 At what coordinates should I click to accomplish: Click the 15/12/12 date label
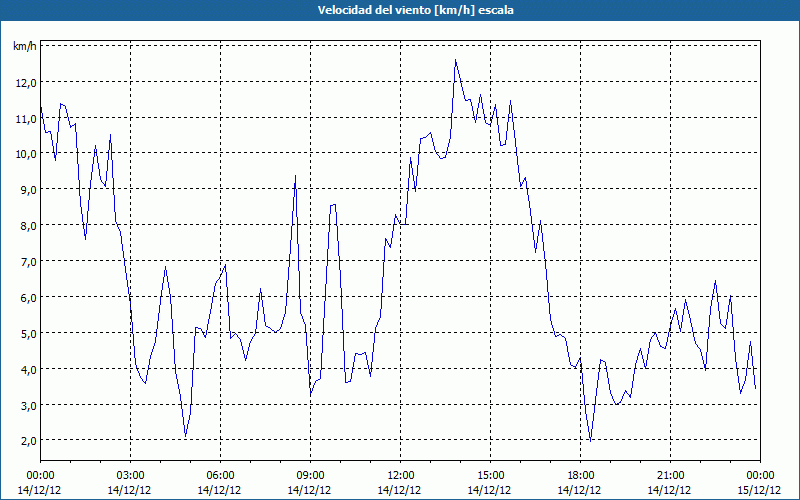tap(759, 490)
